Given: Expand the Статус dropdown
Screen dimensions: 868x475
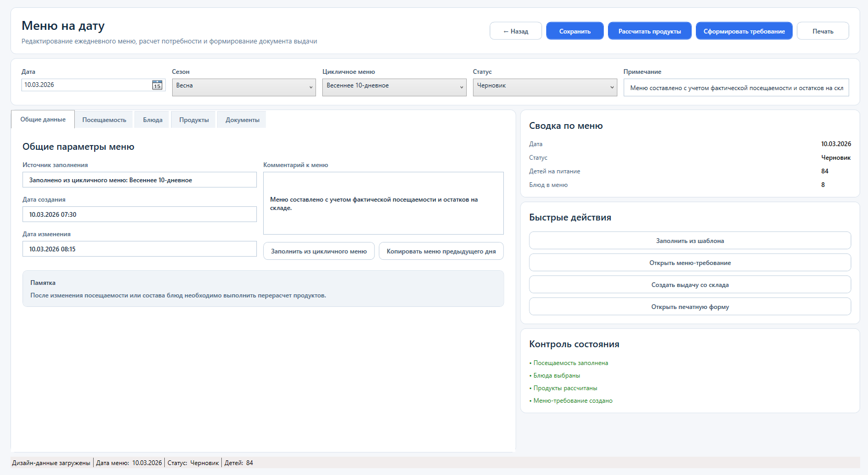Looking at the screenshot, I should click(545, 87).
